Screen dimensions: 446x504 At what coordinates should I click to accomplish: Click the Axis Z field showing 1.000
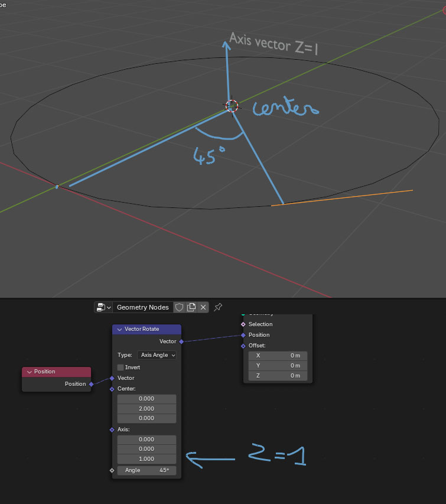pyautogui.click(x=147, y=459)
